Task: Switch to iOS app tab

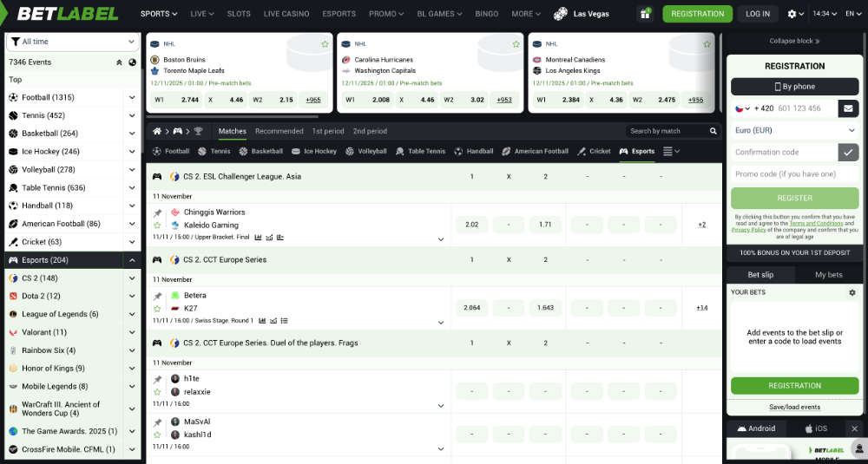Action: coord(815,428)
